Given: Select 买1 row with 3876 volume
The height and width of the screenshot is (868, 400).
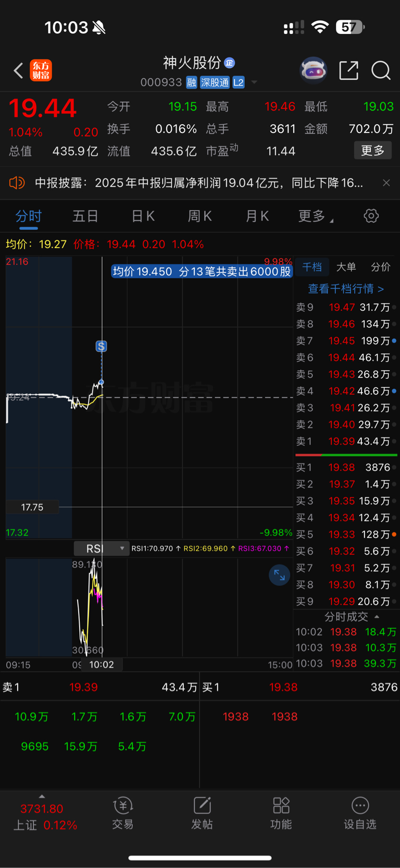Looking at the screenshot, I should pos(346,467).
